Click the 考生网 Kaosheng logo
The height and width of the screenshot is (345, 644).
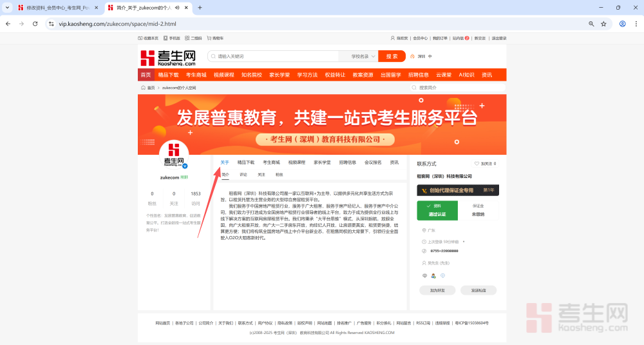click(x=168, y=57)
